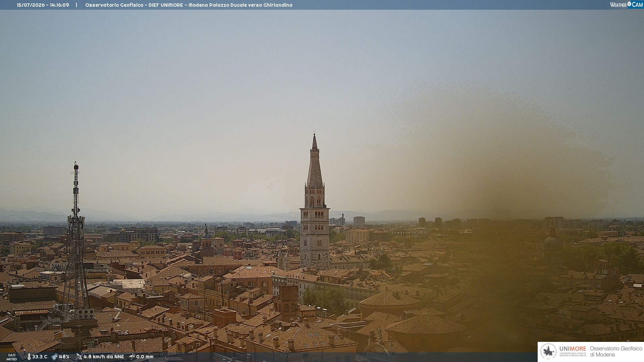Open the WeatherCAM logo in top corner
Viewport: 644px width, 362px height.
click(627, 5)
